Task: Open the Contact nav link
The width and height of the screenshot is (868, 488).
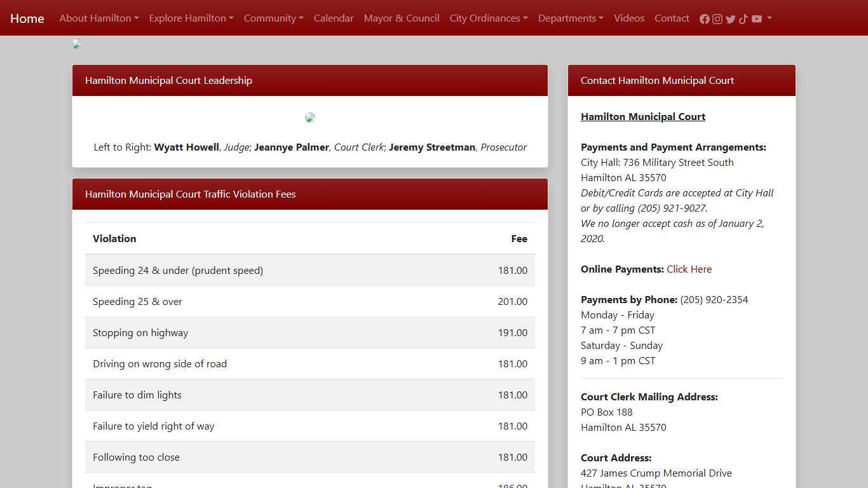Action: (x=672, y=18)
